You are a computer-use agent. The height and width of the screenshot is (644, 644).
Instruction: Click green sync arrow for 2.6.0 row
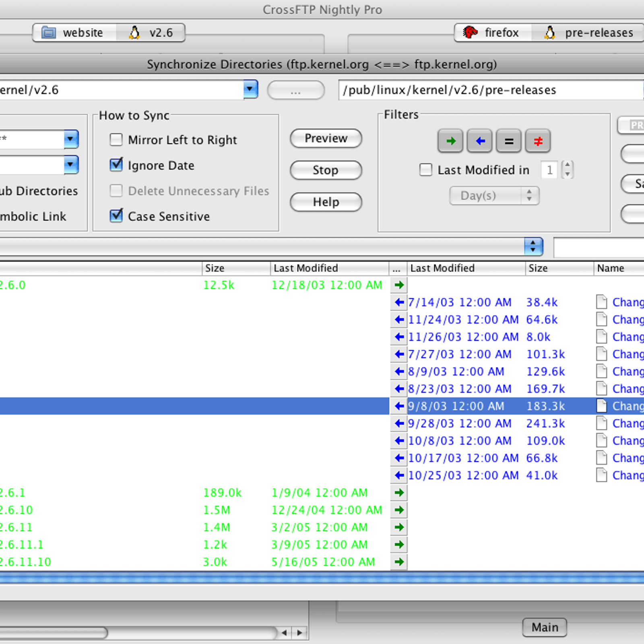[x=399, y=285]
